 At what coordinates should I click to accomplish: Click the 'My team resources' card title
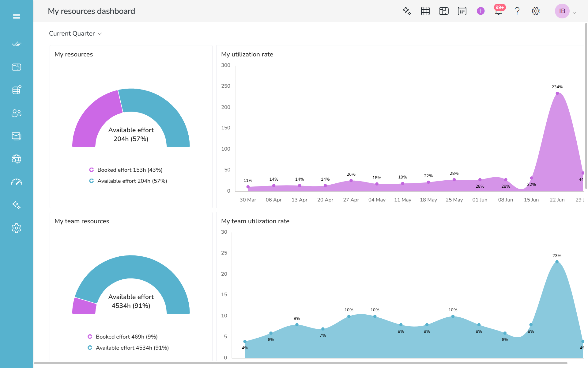click(82, 221)
